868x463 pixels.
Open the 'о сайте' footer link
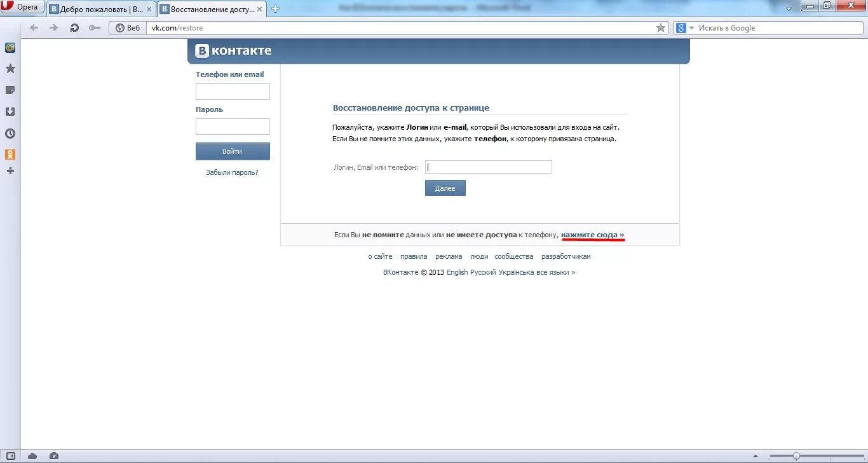pos(380,256)
